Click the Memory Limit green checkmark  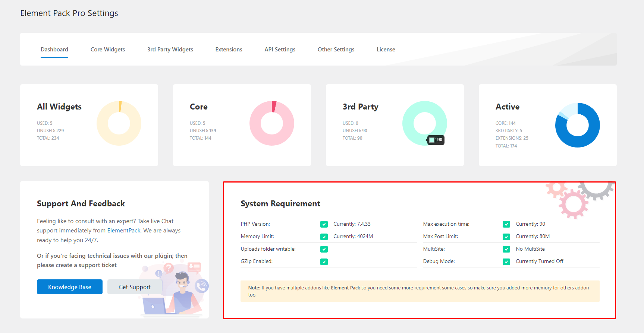tap(324, 237)
